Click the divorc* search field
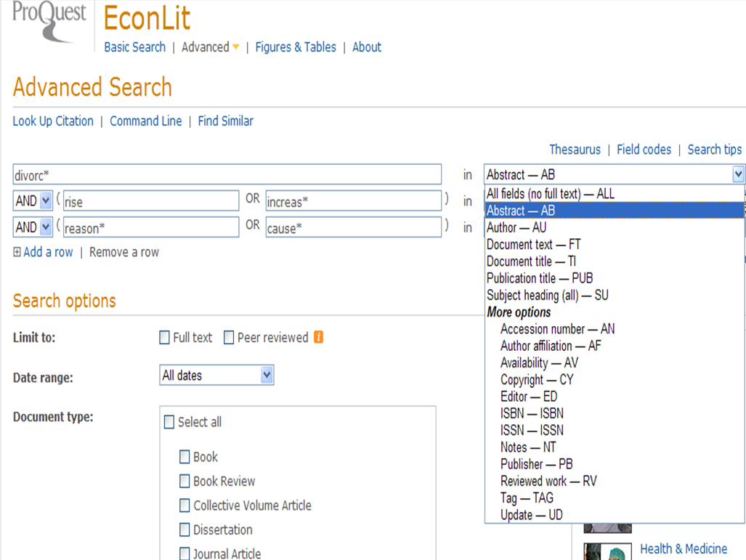 click(227, 174)
